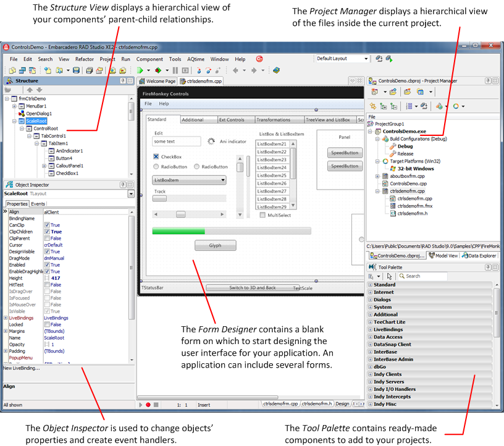The height and width of the screenshot is (446, 504).
Task: Click the Tool Palette pointer arrow icon
Action: (x=390, y=276)
